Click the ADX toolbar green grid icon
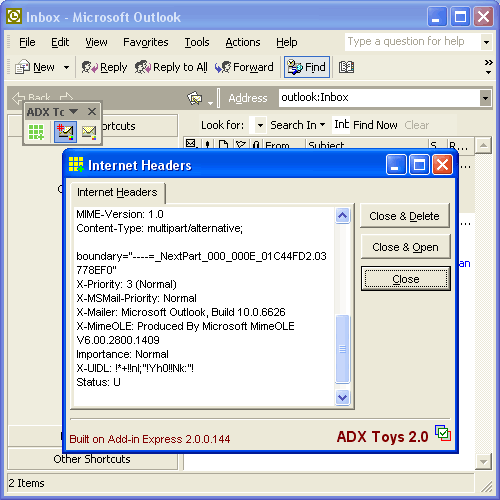The height and width of the screenshot is (500, 500). 36,132
